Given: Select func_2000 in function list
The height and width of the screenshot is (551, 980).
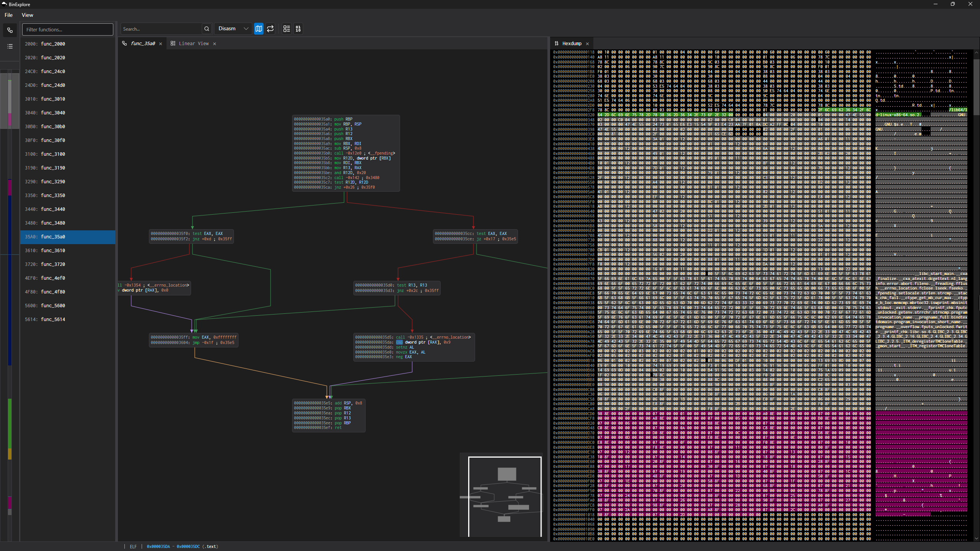Looking at the screenshot, I should coord(68,44).
